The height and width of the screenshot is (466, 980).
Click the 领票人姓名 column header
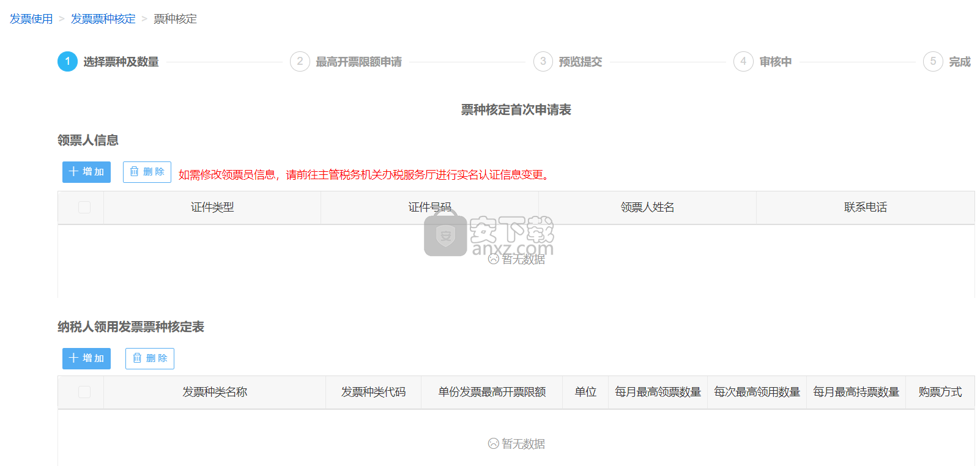(x=647, y=207)
